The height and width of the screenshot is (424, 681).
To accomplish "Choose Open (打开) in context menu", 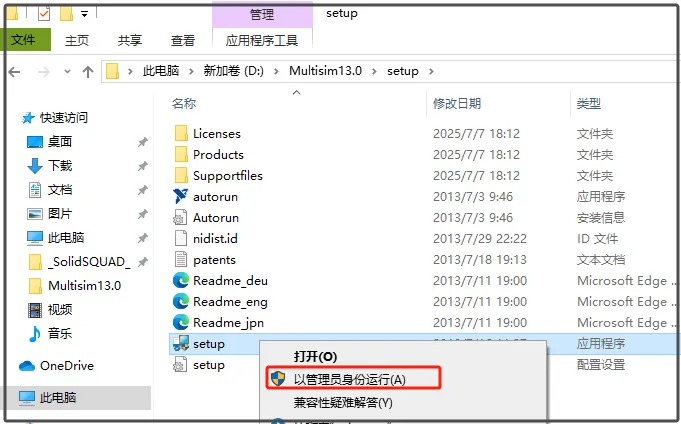I will (316, 356).
